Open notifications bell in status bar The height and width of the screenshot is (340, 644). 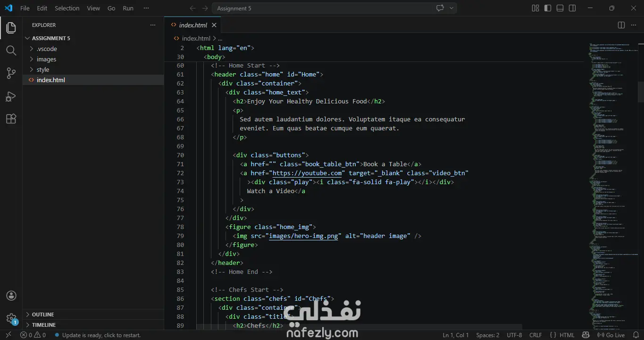635,335
